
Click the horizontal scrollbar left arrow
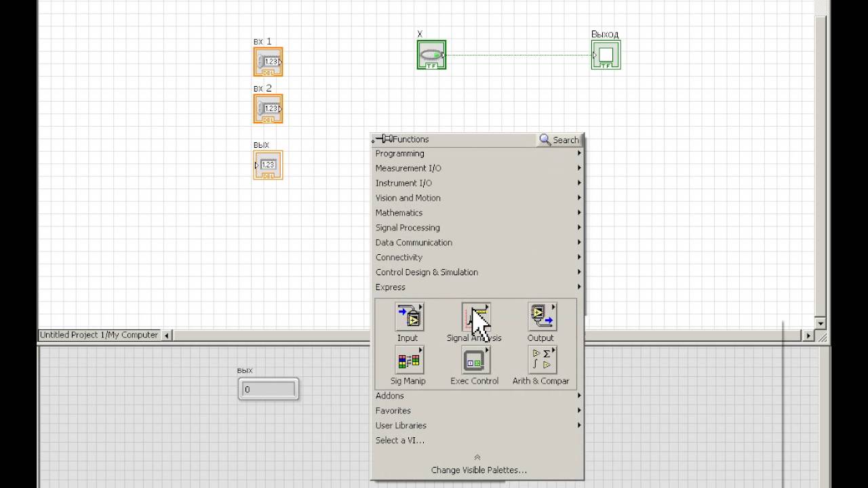[x=167, y=335]
